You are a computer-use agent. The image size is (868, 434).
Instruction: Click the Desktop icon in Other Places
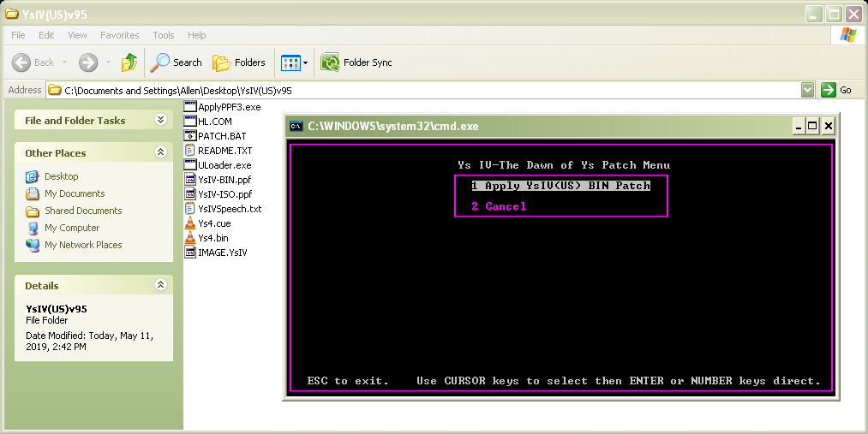click(33, 176)
